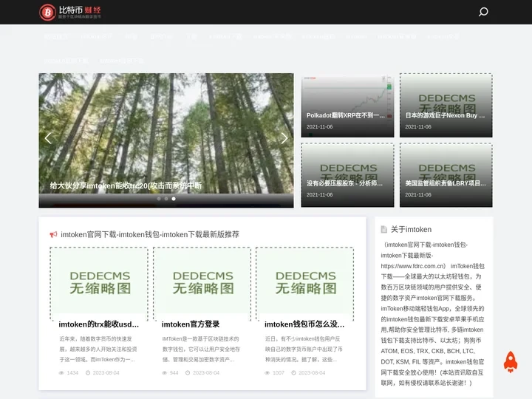Click the 关于imtoken sidebar heading
This screenshot has width=532, height=399.
tap(411, 229)
